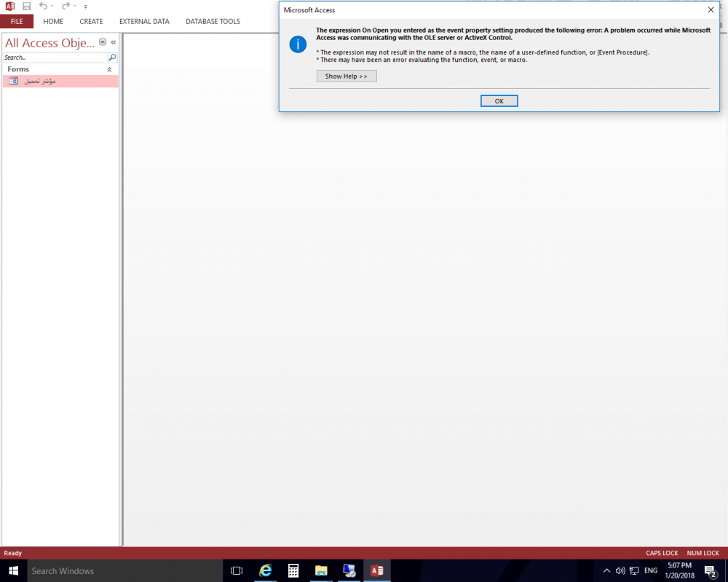
Task: Click the Search Windows taskbar box
Action: pyautogui.click(x=124, y=571)
